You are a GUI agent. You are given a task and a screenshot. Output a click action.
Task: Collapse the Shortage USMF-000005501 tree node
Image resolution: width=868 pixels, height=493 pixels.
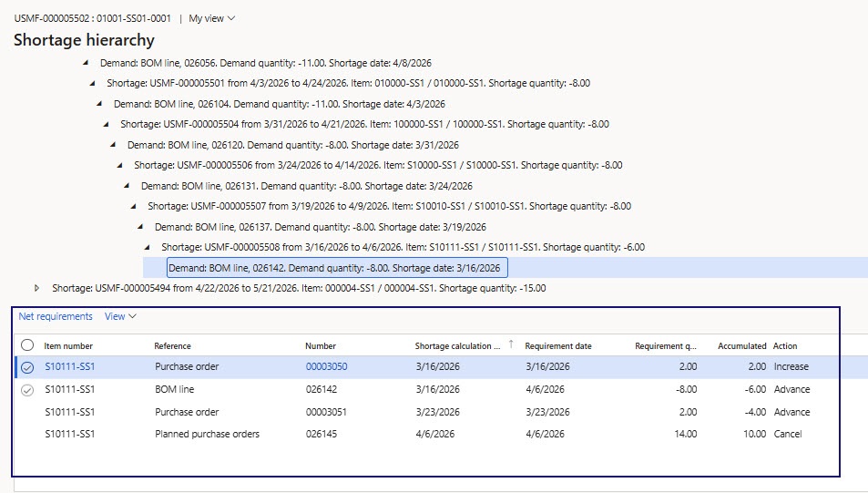coord(93,83)
